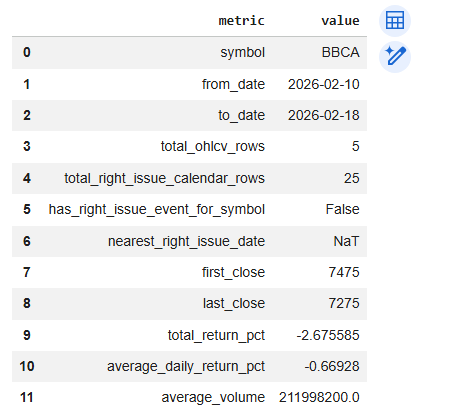Select the '-2.675585' value cell
Viewport: 463px width, 415px height.
(x=328, y=335)
